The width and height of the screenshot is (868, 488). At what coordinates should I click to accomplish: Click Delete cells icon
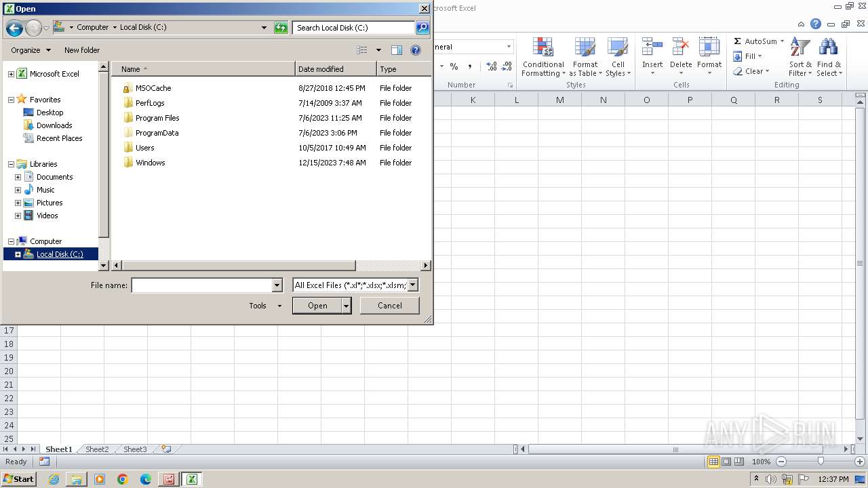click(681, 57)
